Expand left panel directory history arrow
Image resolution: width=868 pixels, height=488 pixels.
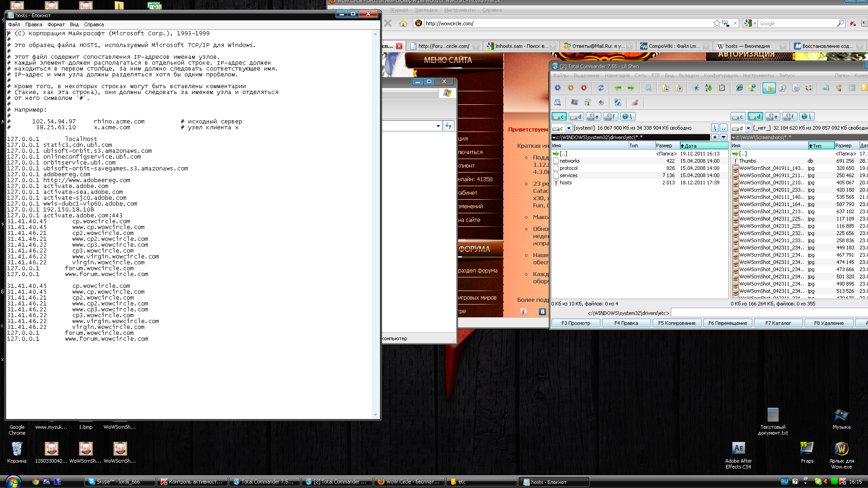[724, 137]
